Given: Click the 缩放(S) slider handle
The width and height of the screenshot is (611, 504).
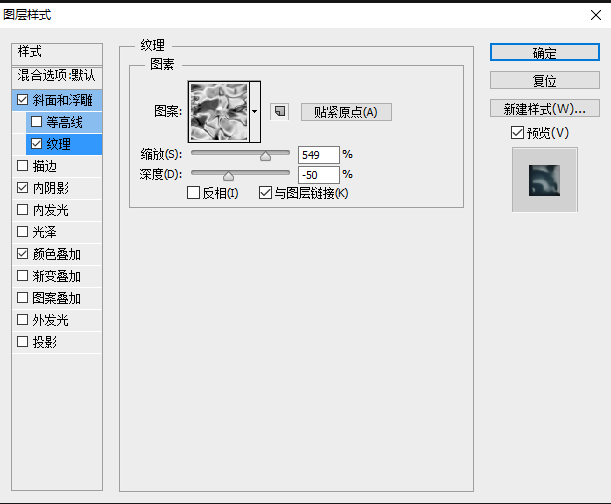Looking at the screenshot, I should click(265, 156).
